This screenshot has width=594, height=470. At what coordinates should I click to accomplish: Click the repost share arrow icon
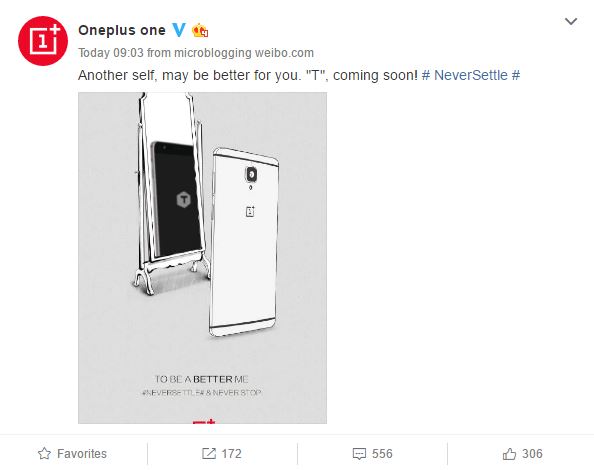coord(209,453)
